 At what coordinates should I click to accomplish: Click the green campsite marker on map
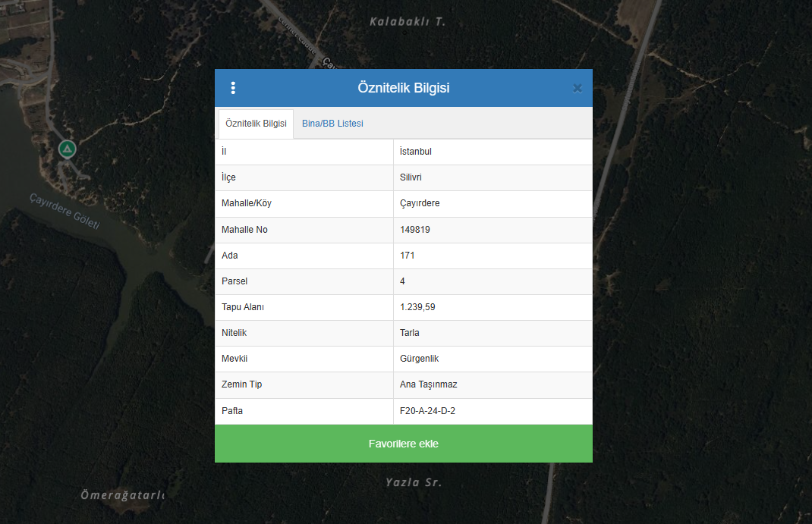coord(68,149)
